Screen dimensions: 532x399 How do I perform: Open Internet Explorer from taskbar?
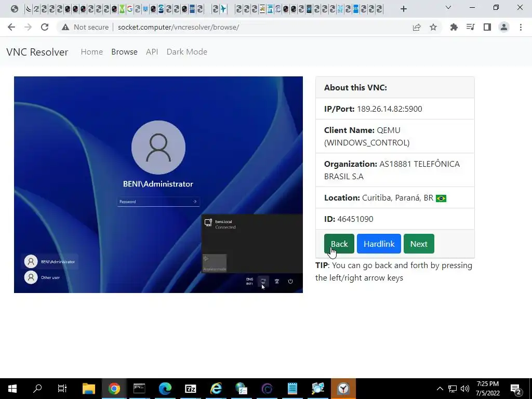(216, 389)
